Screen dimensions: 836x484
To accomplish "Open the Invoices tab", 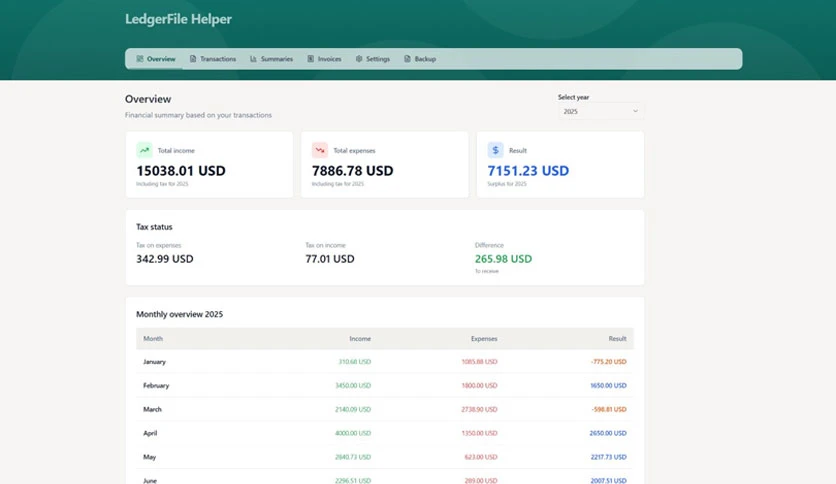I will pos(324,59).
